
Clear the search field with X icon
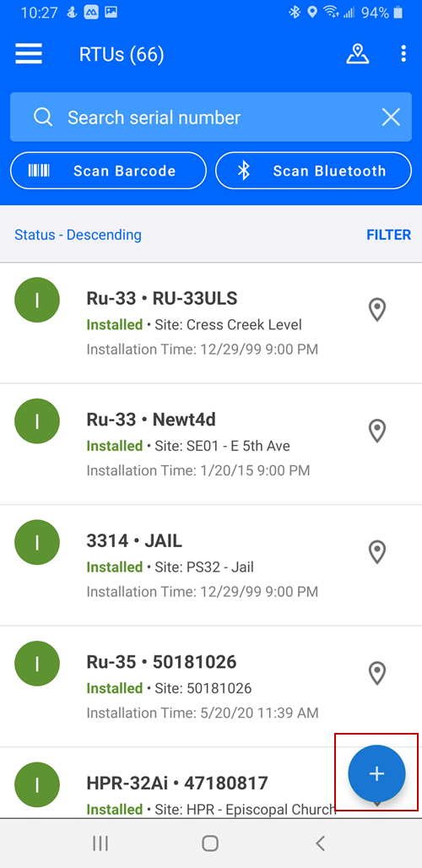point(391,117)
